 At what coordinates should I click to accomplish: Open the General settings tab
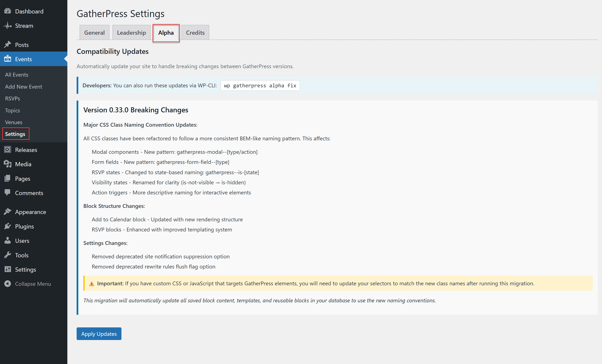[94, 32]
